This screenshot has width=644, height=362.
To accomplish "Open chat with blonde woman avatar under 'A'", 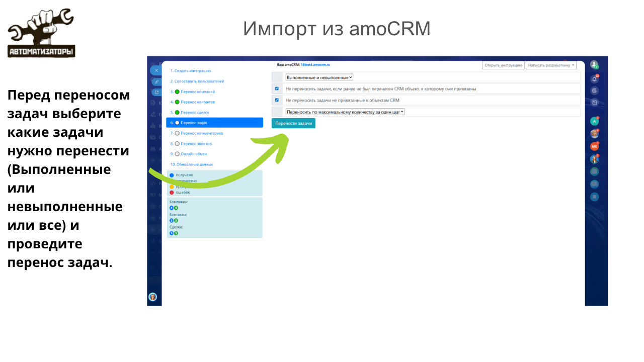I will [x=595, y=134].
